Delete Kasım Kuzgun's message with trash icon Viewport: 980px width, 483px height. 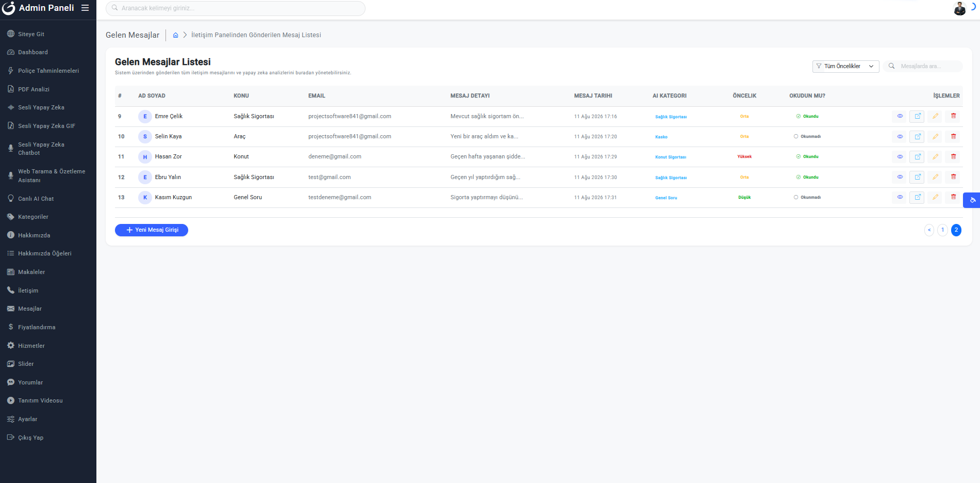953,197
